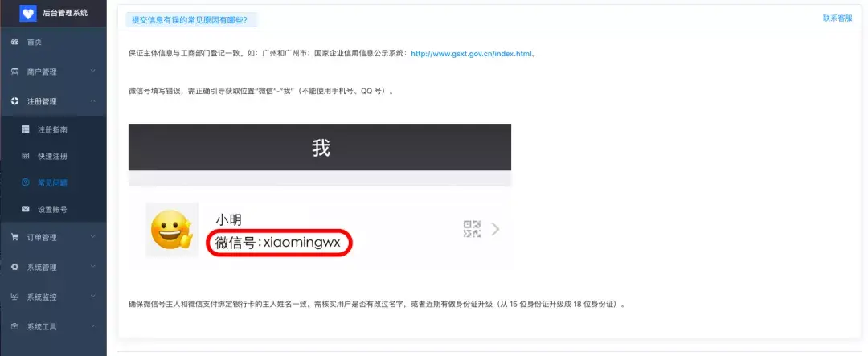Expand the 系统管理 menu arrow
Viewport: 868px width, 356px height.
coord(93,267)
